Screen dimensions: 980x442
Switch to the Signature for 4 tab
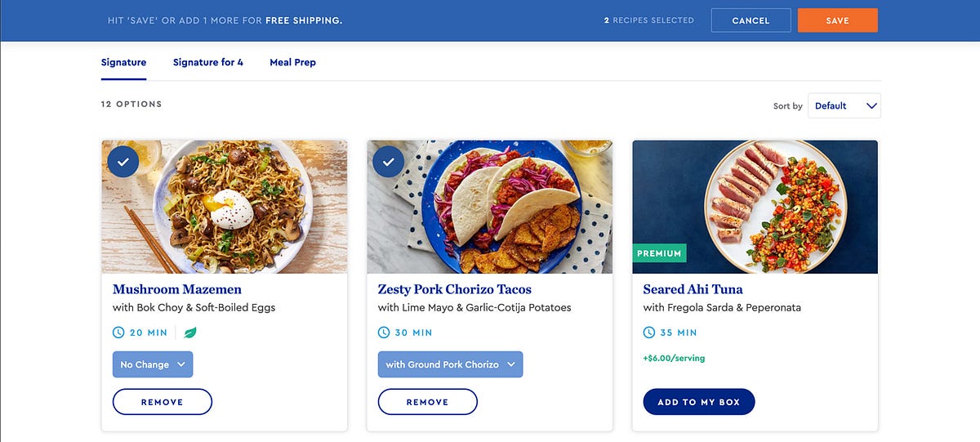[208, 62]
